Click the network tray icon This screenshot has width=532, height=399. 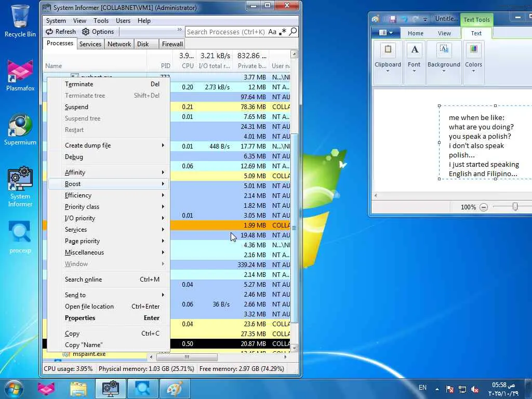pos(462,389)
